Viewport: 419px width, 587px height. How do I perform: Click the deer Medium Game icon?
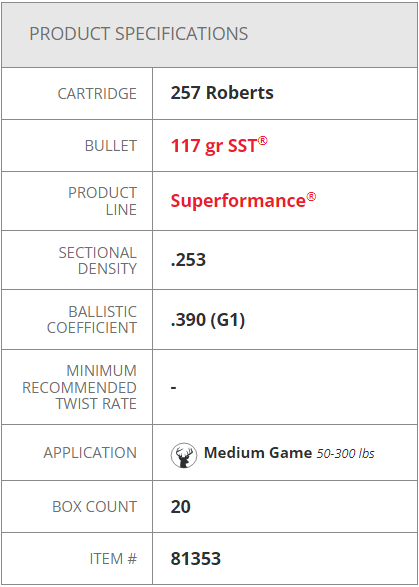point(183,455)
